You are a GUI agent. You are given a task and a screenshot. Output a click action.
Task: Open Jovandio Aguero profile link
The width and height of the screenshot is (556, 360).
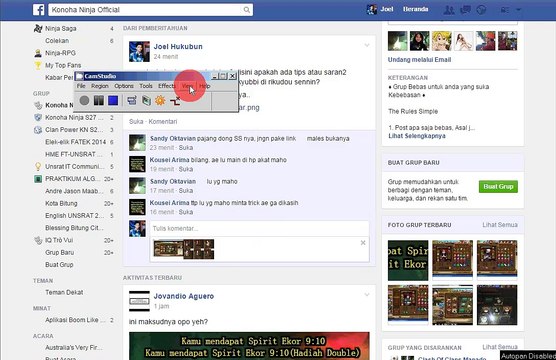184,296
